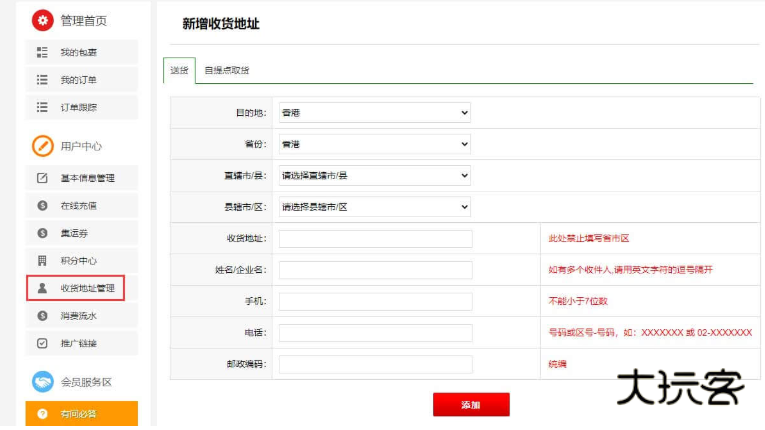
Task: Click the 用户中心 orange pencil icon
Action: [43, 146]
